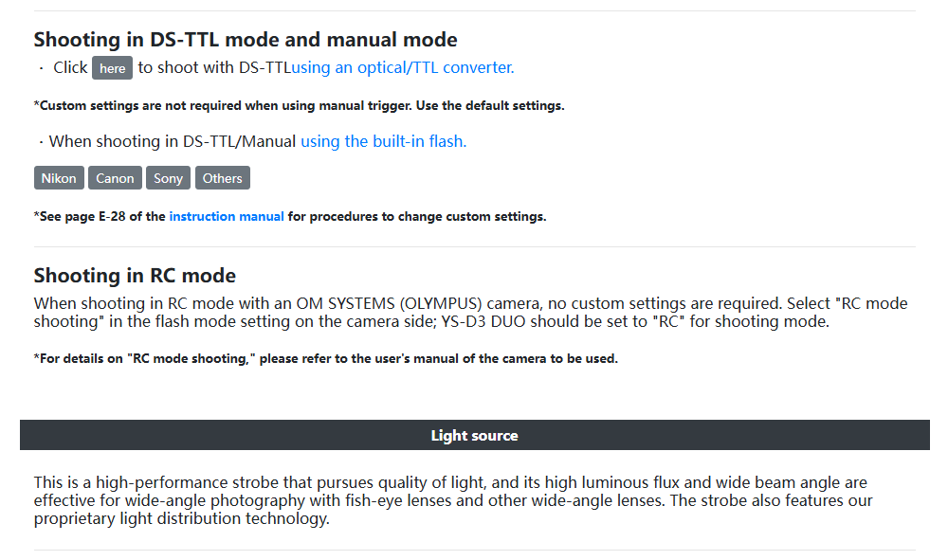Viewport: 948px width, 560px height.
Task: Choose the Canon button
Action: pos(115,178)
